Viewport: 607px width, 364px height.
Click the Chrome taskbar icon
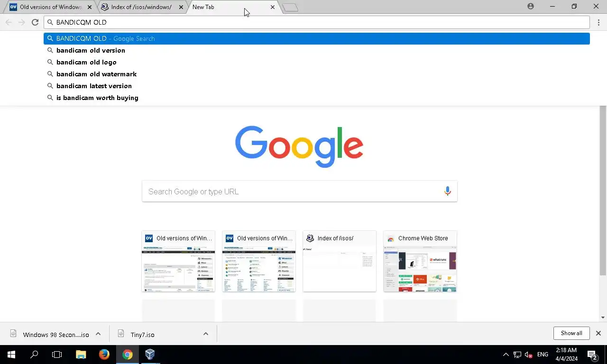pos(127,355)
